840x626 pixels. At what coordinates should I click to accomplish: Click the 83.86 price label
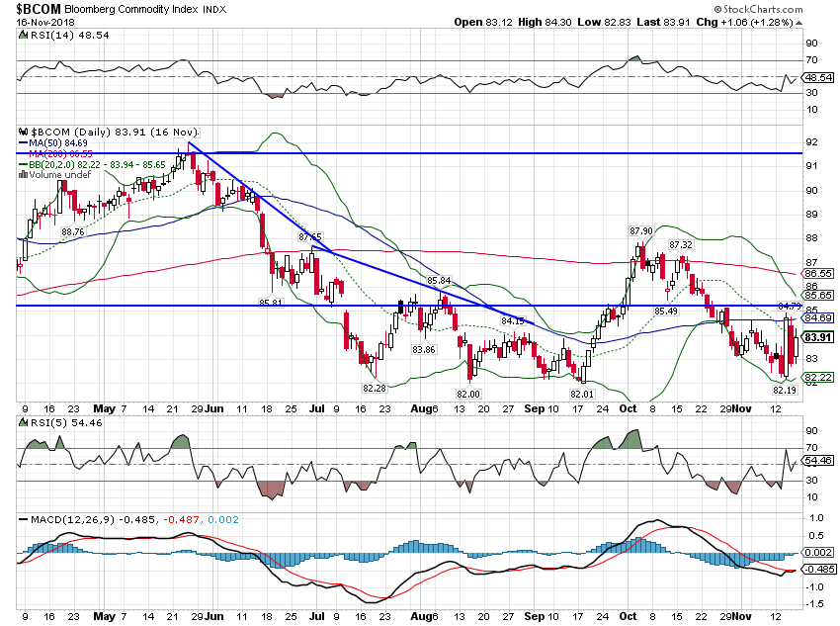(x=424, y=349)
